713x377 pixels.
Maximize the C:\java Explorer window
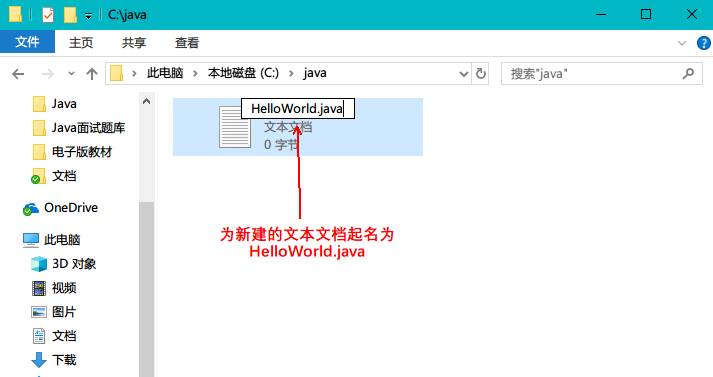point(646,15)
